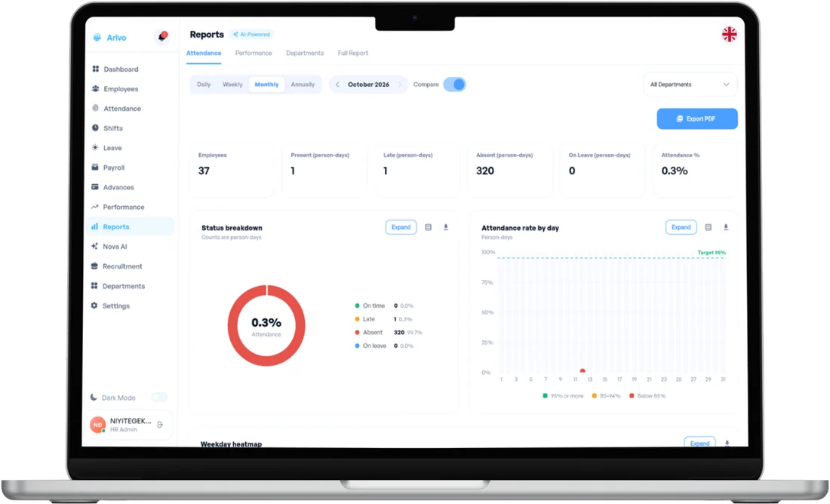Open the Settings gear icon
This screenshot has width=830, height=504.
click(x=94, y=306)
